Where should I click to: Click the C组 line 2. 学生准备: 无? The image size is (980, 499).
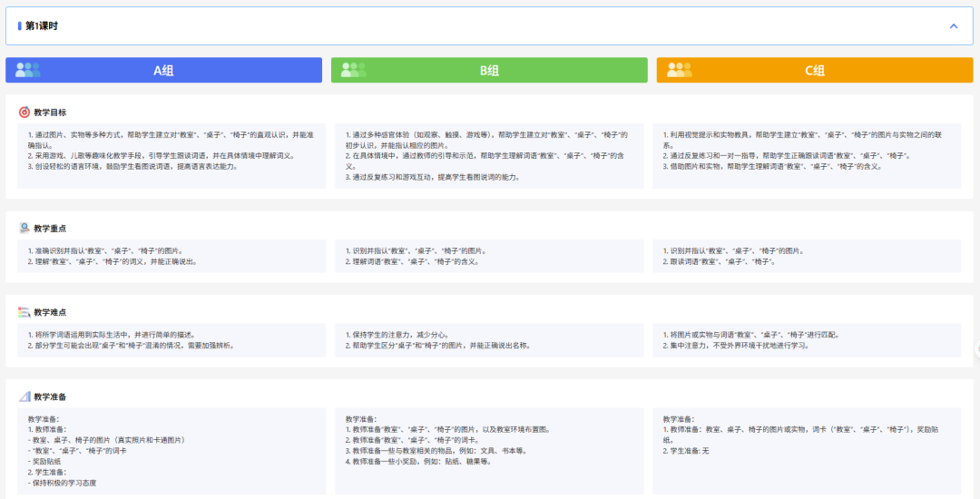pos(686,451)
